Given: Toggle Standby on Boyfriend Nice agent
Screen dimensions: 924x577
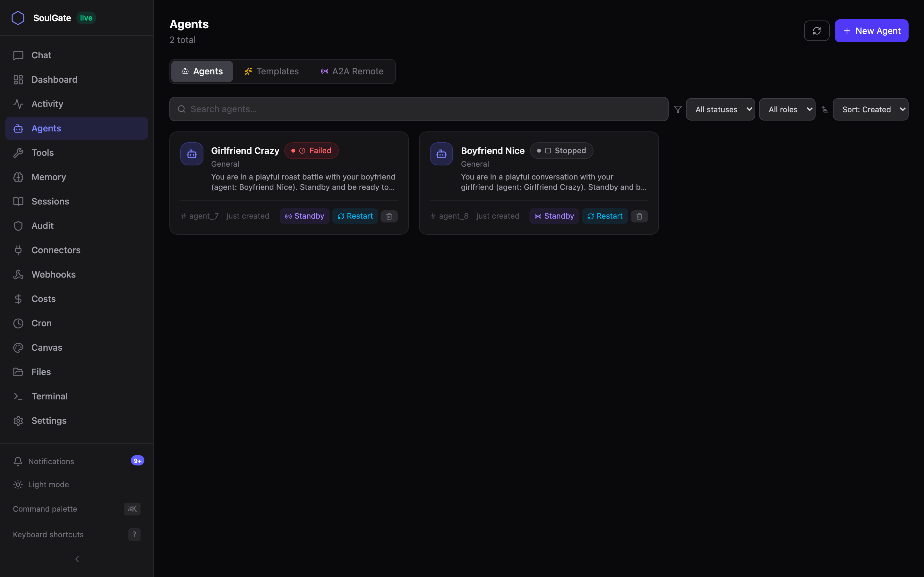Looking at the screenshot, I should [x=554, y=216].
